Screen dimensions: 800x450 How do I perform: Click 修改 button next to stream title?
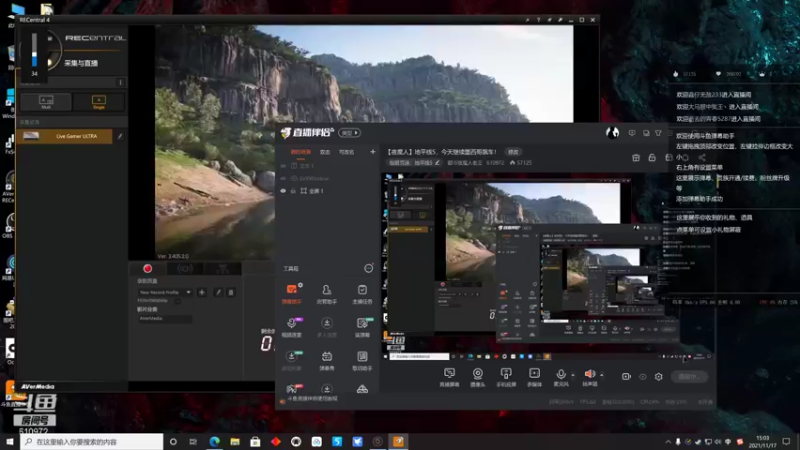coord(513,152)
